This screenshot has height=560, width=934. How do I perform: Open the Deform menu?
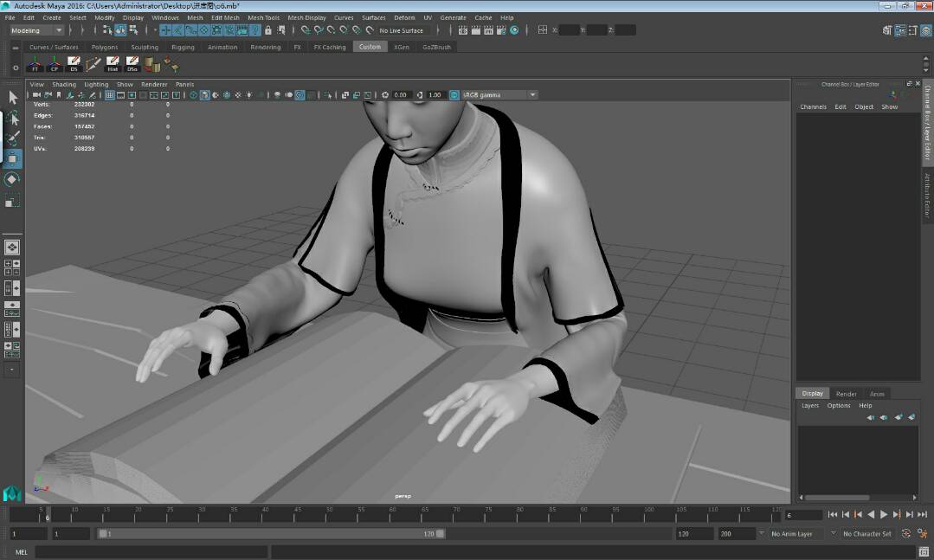click(404, 18)
